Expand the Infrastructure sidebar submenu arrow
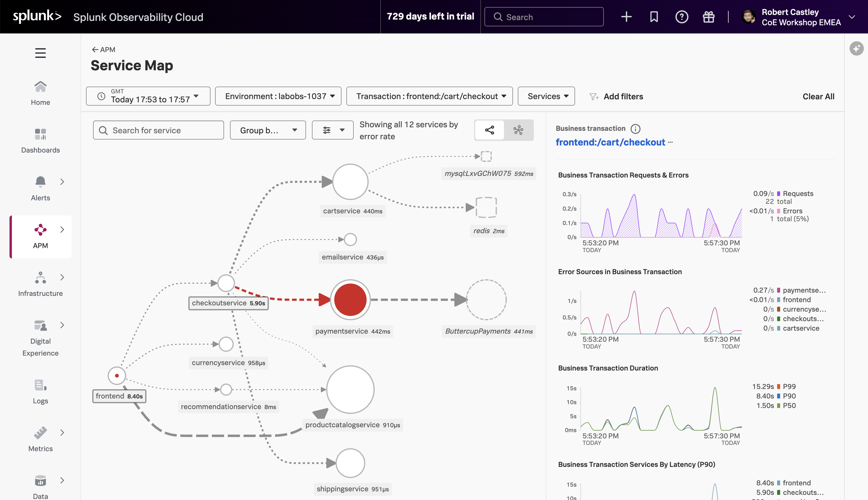This screenshot has width=868, height=500. point(62,277)
